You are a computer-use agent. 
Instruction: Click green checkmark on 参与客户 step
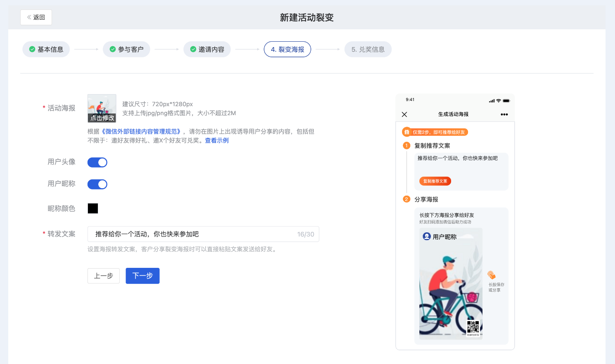112,49
